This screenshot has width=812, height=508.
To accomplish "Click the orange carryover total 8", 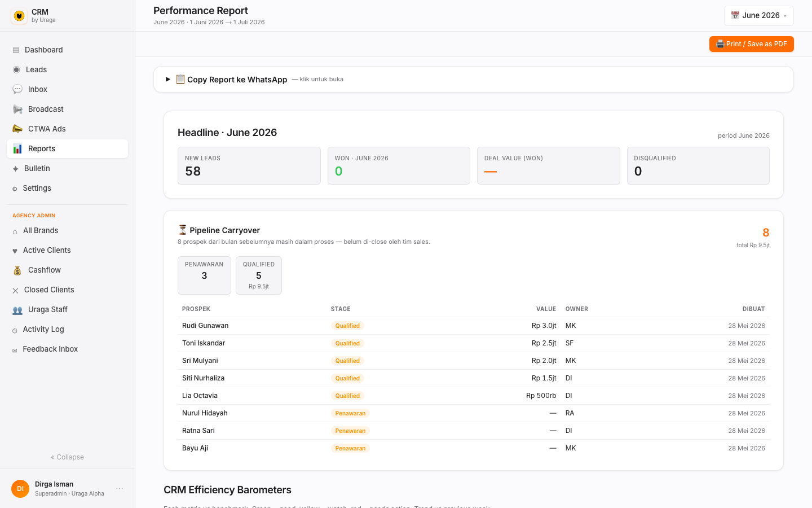I will (x=766, y=233).
